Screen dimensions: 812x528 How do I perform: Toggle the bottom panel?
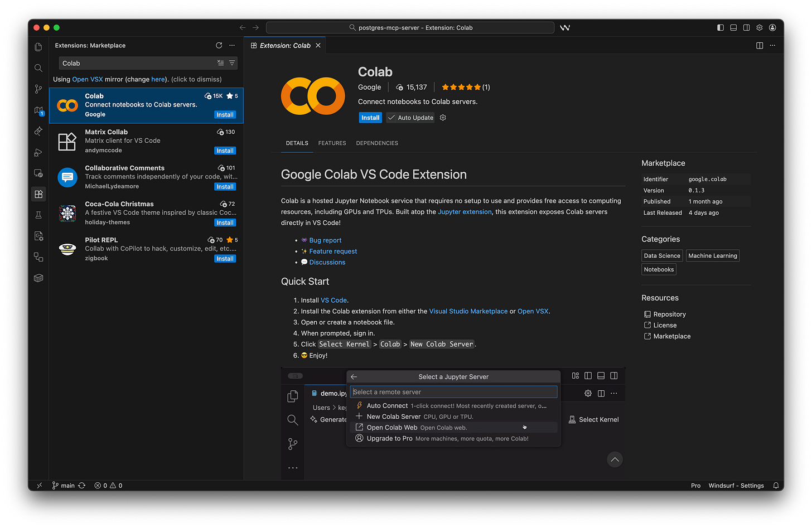pyautogui.click(x=733, y=27)
